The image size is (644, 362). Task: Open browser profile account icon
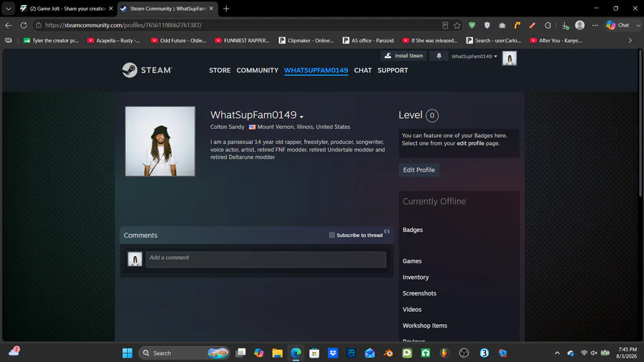pyautogui.click(x=580, y=26)
